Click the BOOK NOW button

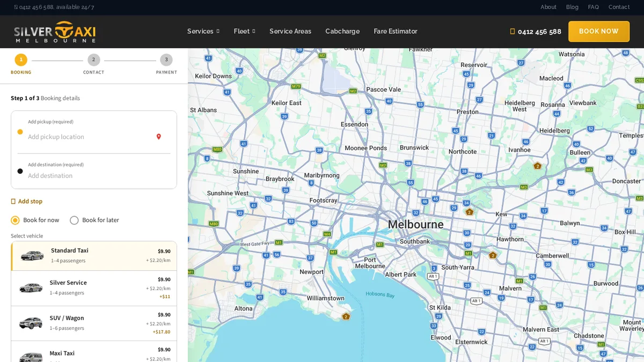(x=599, y=32)
